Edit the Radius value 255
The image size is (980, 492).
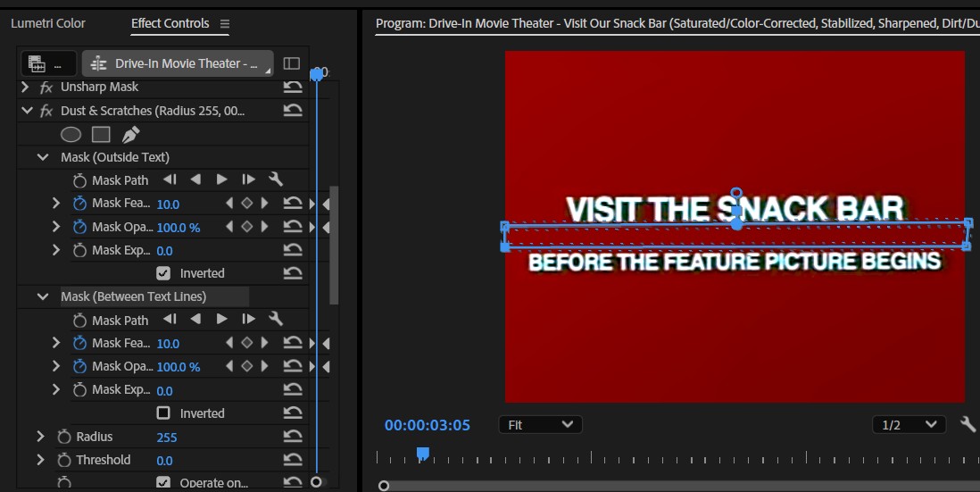(166, 438)
